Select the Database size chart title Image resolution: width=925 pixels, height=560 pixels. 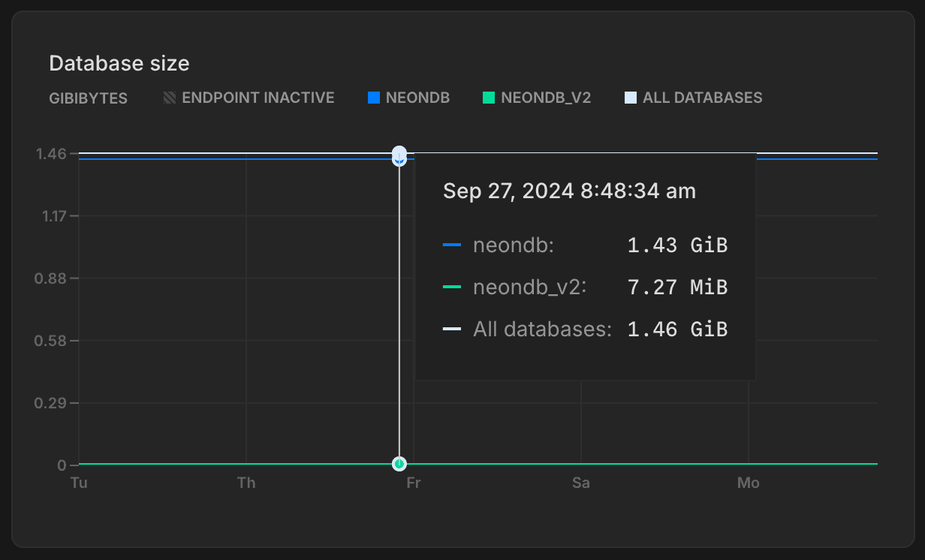119,63
